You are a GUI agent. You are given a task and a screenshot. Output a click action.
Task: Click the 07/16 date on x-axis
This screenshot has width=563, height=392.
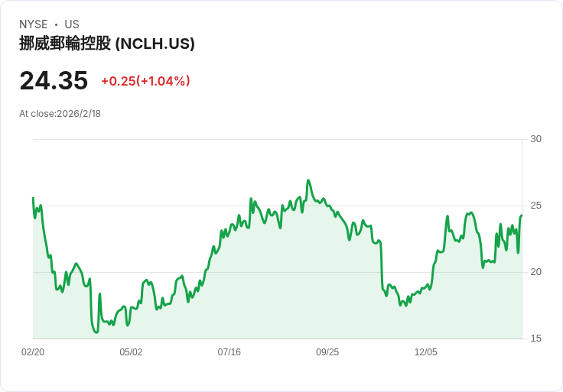pos(229,352)
